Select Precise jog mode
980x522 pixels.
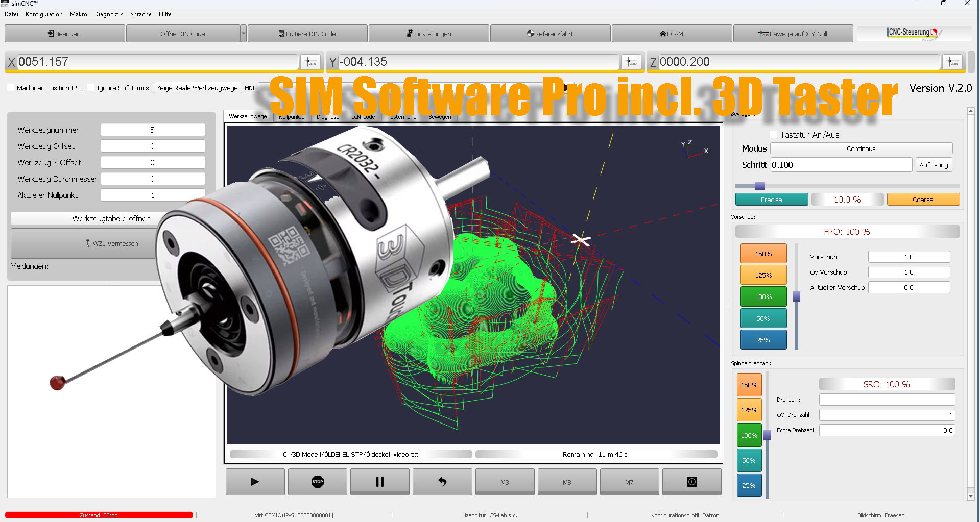pyautogui.click(x=771, y=200)
